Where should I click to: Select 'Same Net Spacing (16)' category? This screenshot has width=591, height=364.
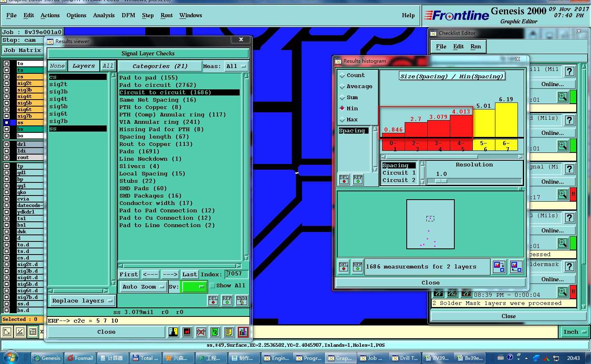pos(158,100)
